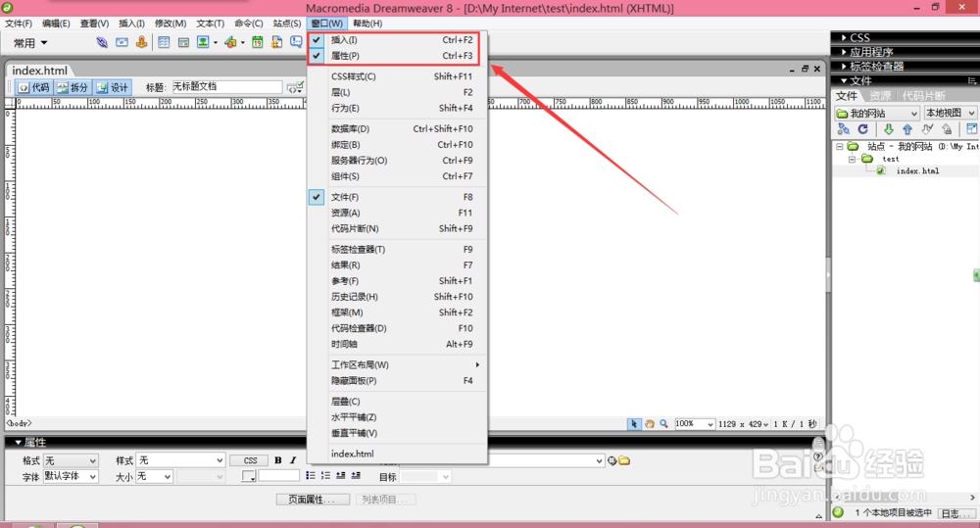Click the CSS button in Properties panel
Image resolution: width=980 pixels, height=528 pixels.
pyautogui.click(x=250, y=460)
